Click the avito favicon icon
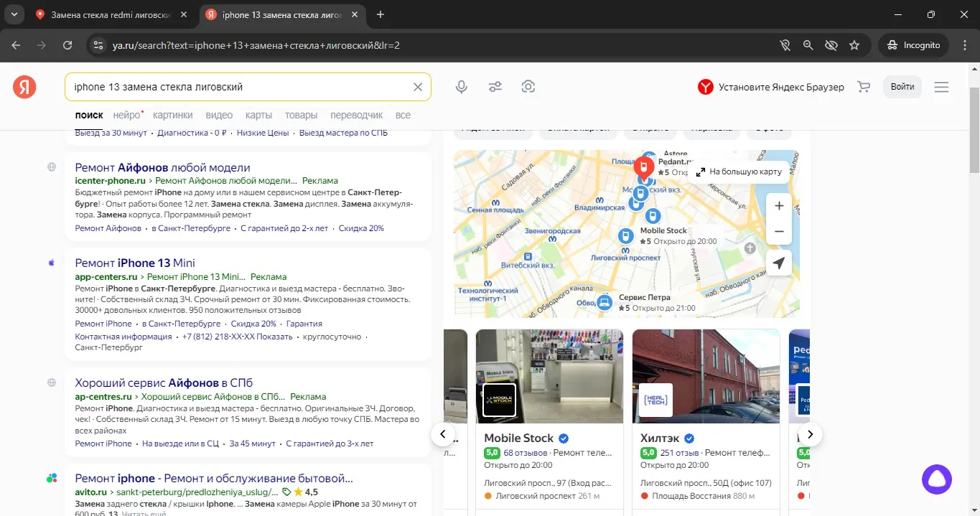980x516 pixels. coord(52,478)
